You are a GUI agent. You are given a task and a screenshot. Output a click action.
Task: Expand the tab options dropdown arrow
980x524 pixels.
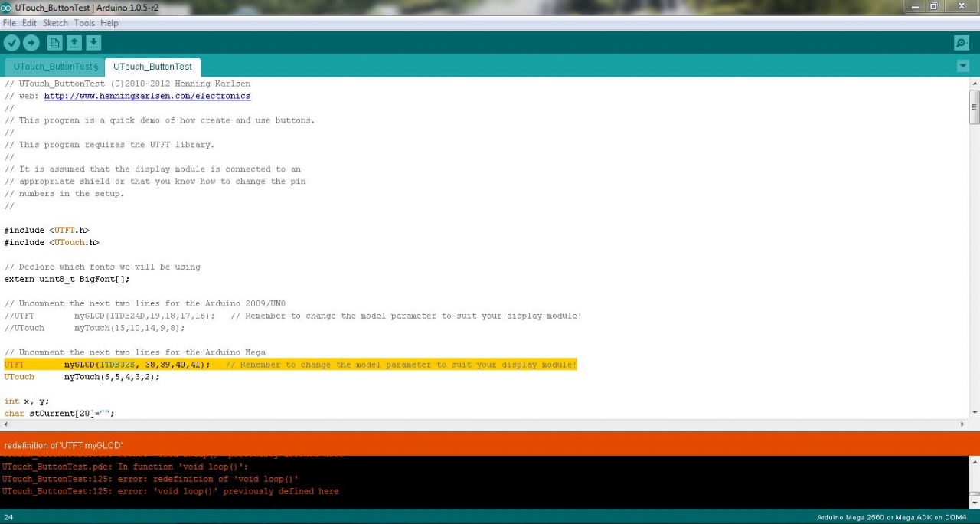(963, 66)
